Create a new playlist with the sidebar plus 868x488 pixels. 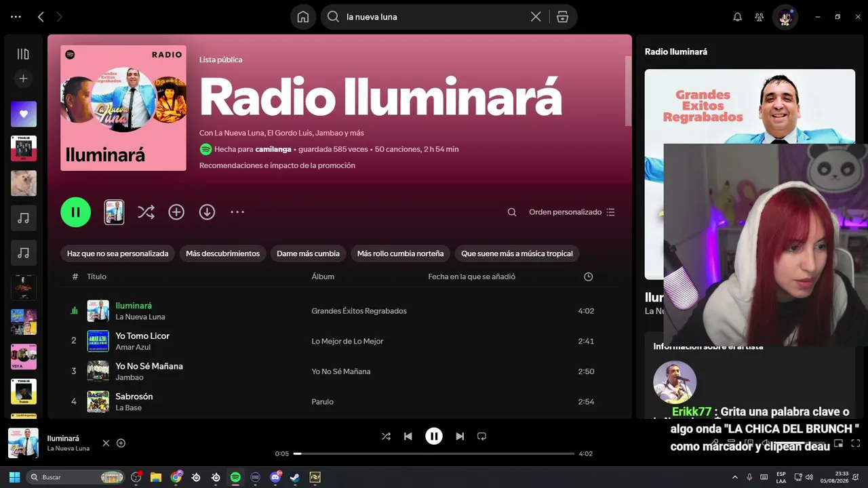(23, 79)
